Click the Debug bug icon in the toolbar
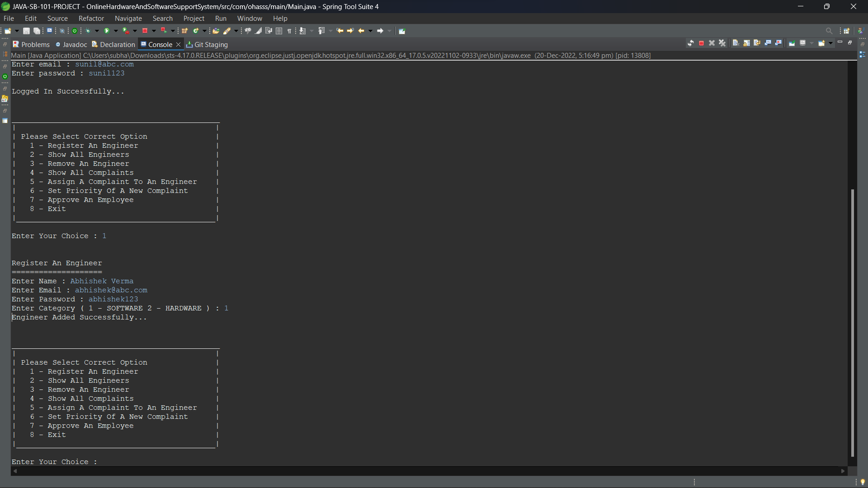Image resolution: width=868 pixels, height=488 pixels. coord(88,31)
